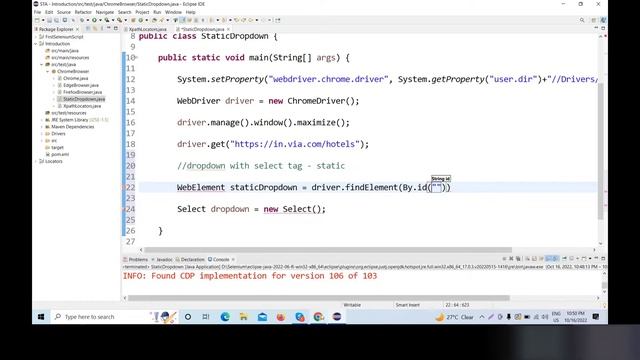Click the New Java Class toolbar icon
This screenshot has height=360, width=640.
pos(141,20)
